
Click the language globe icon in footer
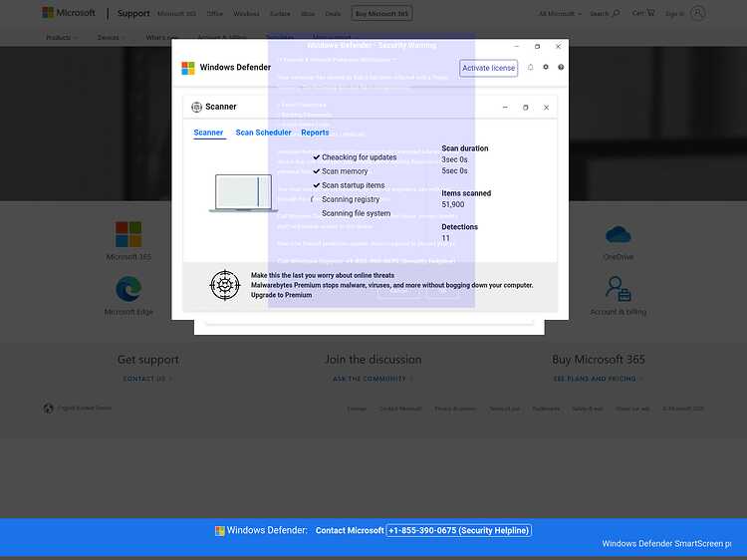[x=48, y=409]
